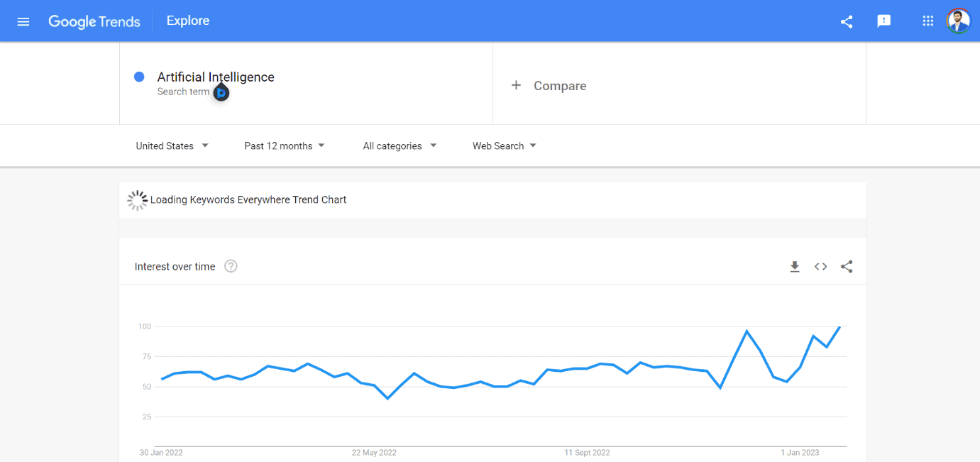Click the share icon in header

pos(846,21)
